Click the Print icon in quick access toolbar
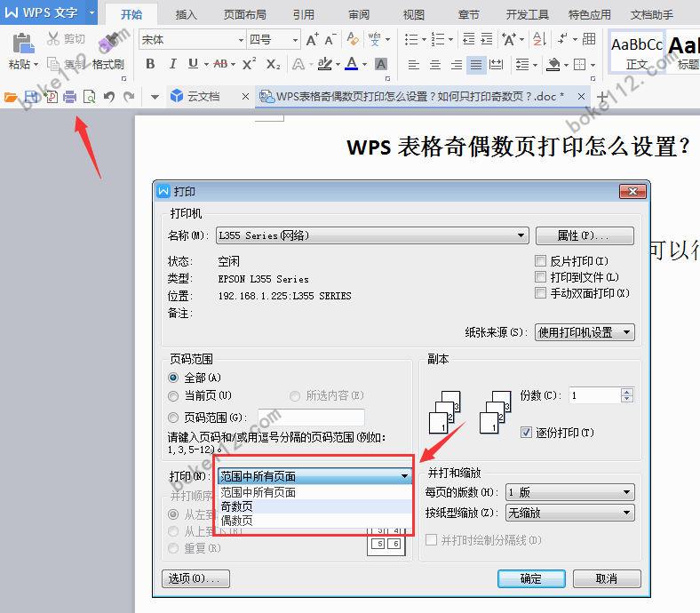The width and height of the screenshot is (700, 613). coord(69,97)
